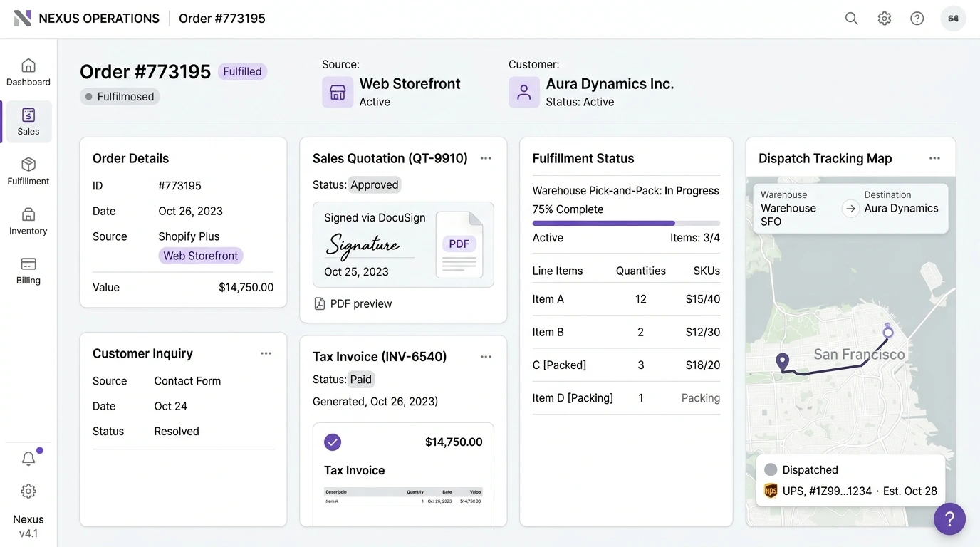Select the Item A row
The width and height of the screenshot is (980, 547).
[x=626, y=299]
